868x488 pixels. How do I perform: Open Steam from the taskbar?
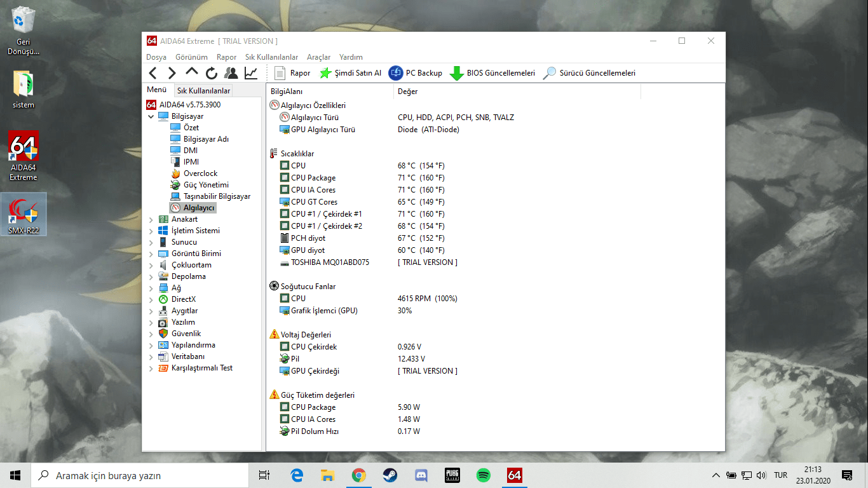pos(390,475)
